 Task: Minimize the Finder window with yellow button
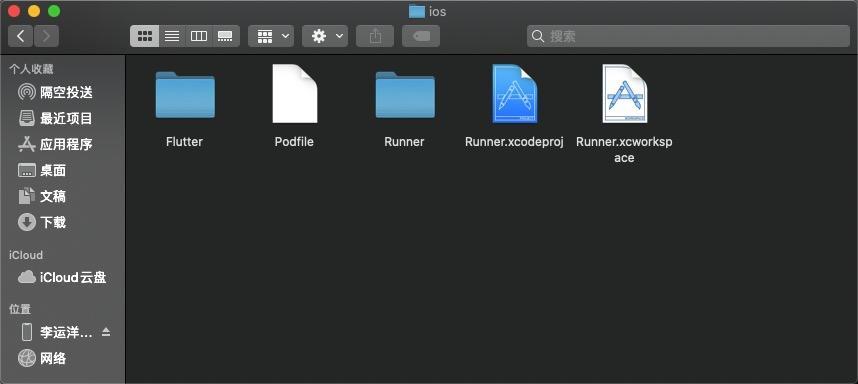34,11
